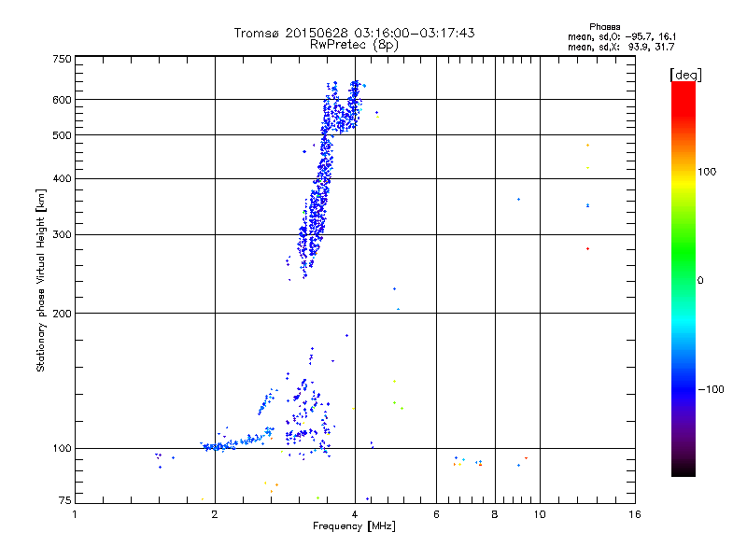
Task: Click the colorbar label '-100'
Action: tap(711, 389)
